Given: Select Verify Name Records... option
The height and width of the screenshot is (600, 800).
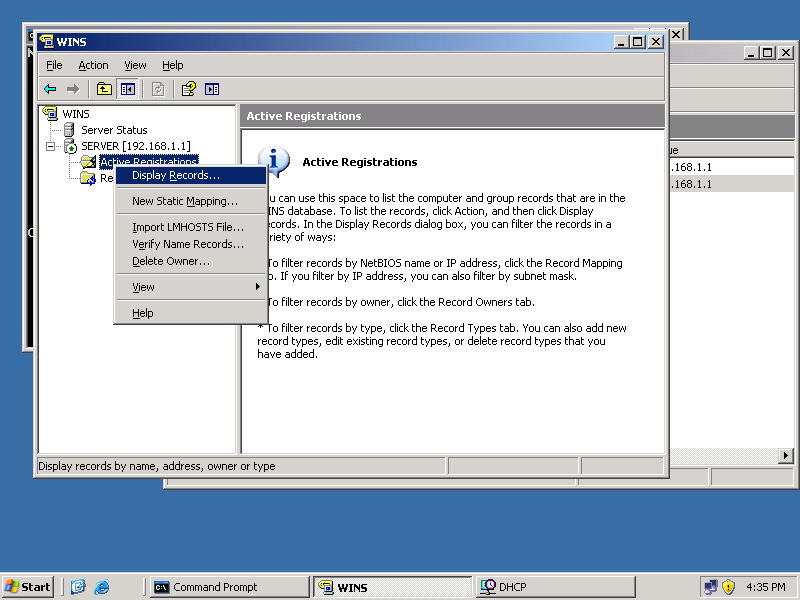Looking at the screenshot, I should pos(191,244).
